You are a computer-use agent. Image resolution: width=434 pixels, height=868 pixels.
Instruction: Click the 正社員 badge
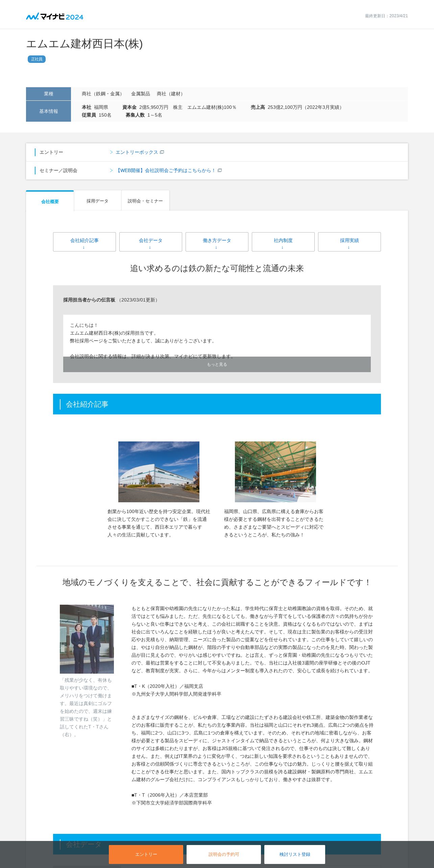[x=37, y=59]
